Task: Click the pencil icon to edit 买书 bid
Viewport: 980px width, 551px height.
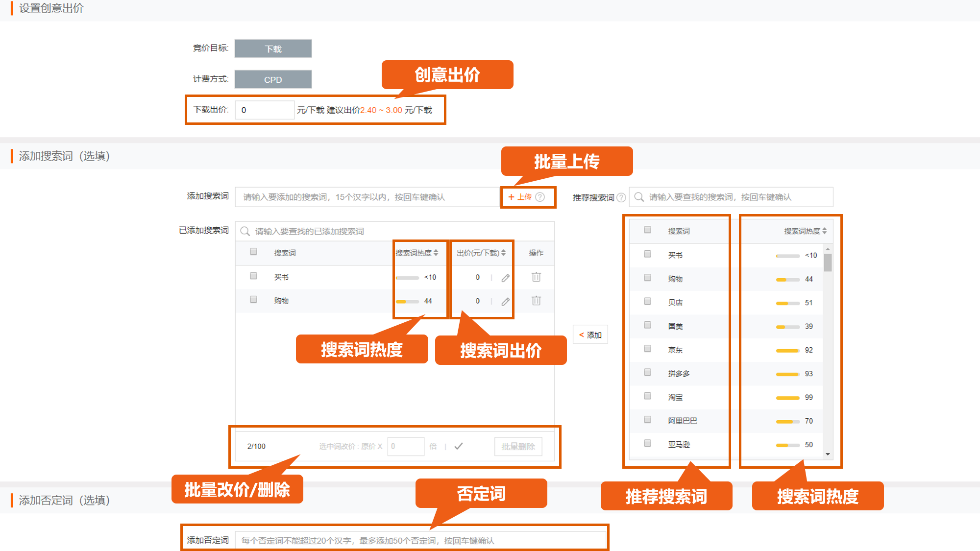Action: click(505, 277)
